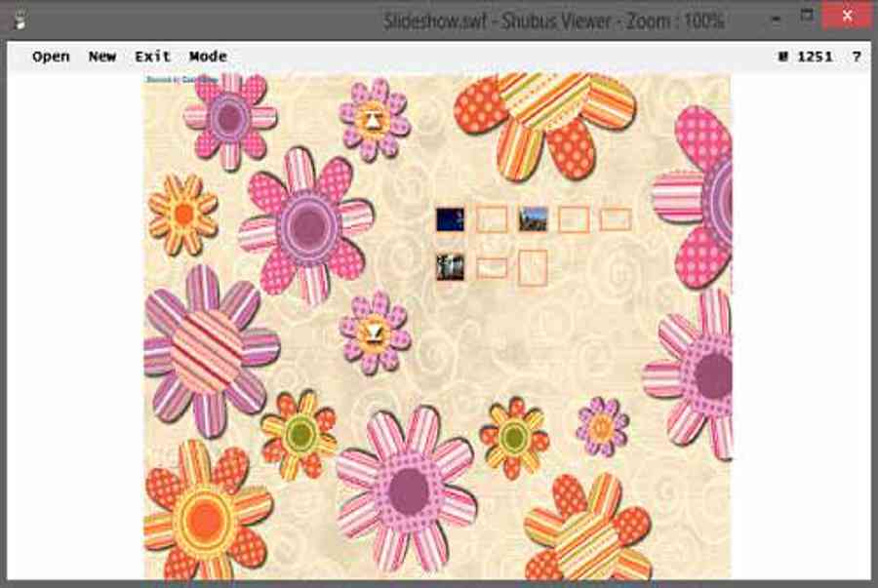Screen dimensions: 878x588
Task: Click the empty frame between the two top photos
Action: [492, 219]
